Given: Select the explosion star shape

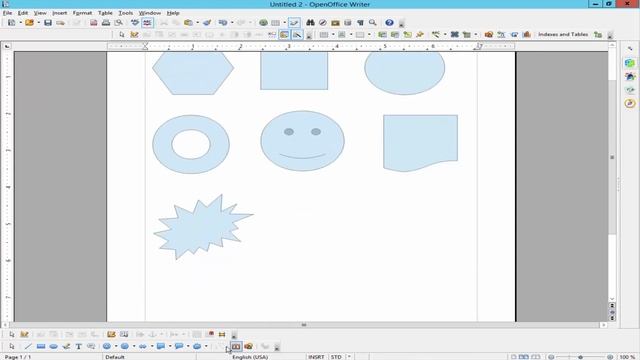Looking at the screenshot, I should tap(203, 227).
